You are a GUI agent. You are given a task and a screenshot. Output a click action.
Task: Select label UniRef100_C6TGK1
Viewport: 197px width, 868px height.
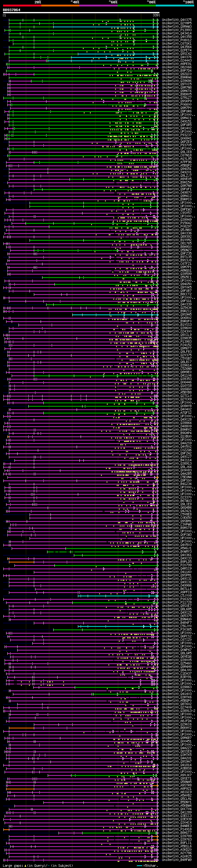(177, 43)
